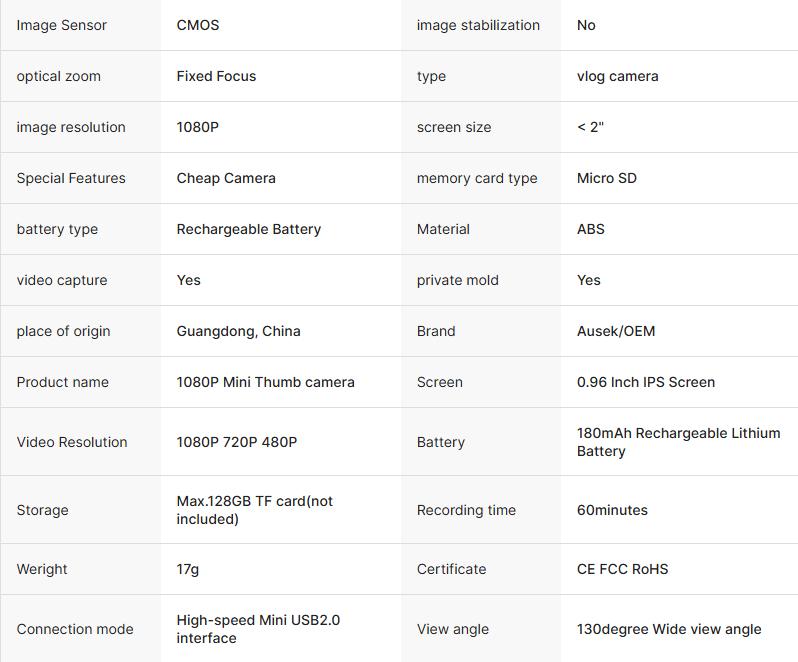Click the "Rechargeable Battery" value

click(249, 229)
